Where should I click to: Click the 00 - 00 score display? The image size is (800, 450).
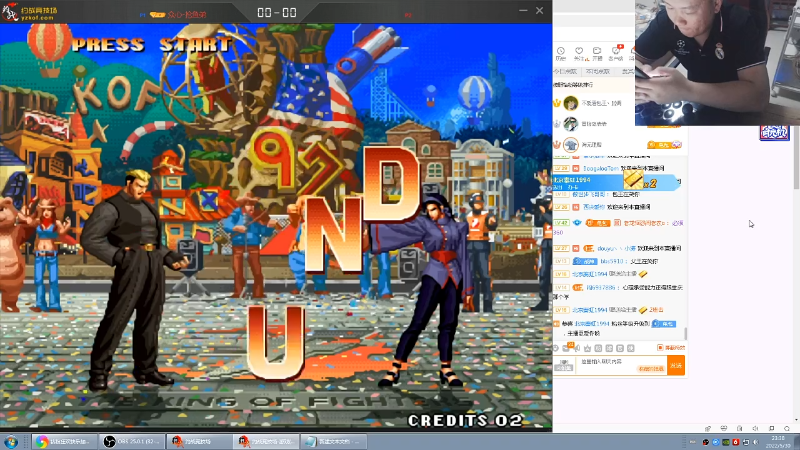(x=277, y=12)
